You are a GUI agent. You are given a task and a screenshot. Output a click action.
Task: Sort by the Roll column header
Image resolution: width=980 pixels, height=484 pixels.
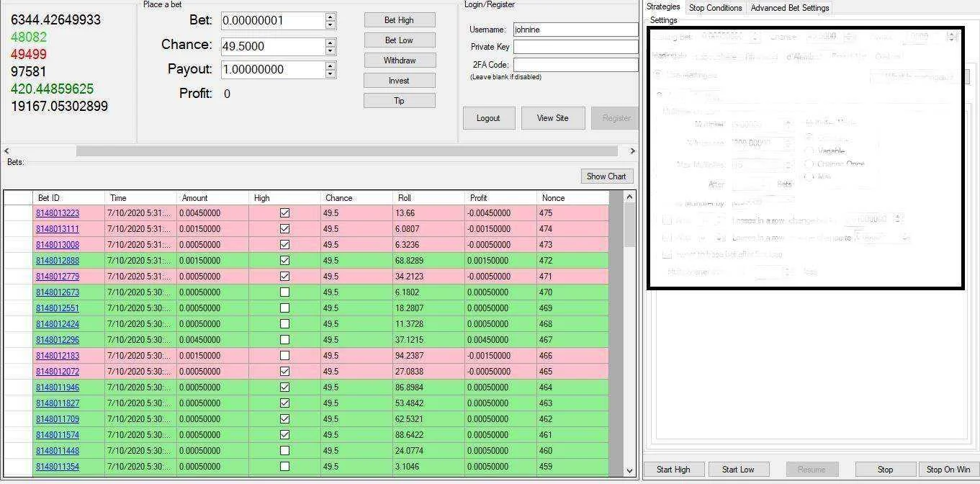tap(429, 198)
